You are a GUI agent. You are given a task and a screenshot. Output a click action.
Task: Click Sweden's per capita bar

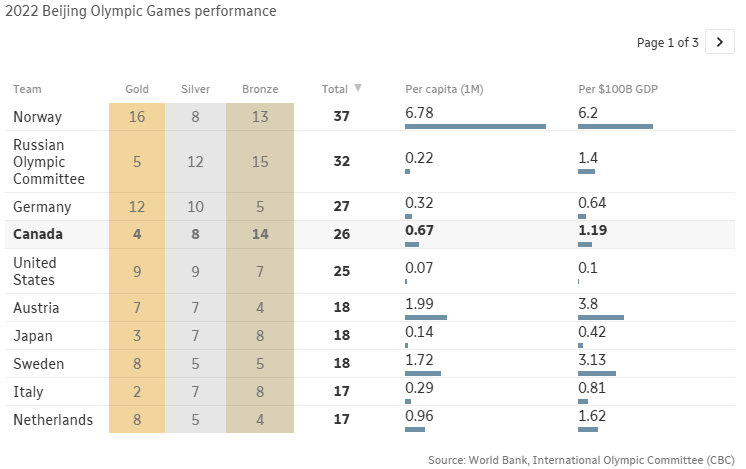coord(422,372)
